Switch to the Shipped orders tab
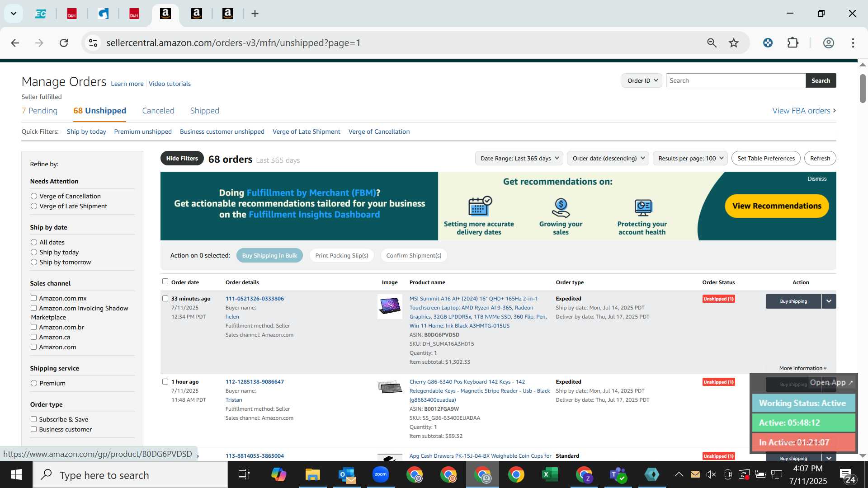This screenshot has width=868, height=488. (x=204, y=111)
